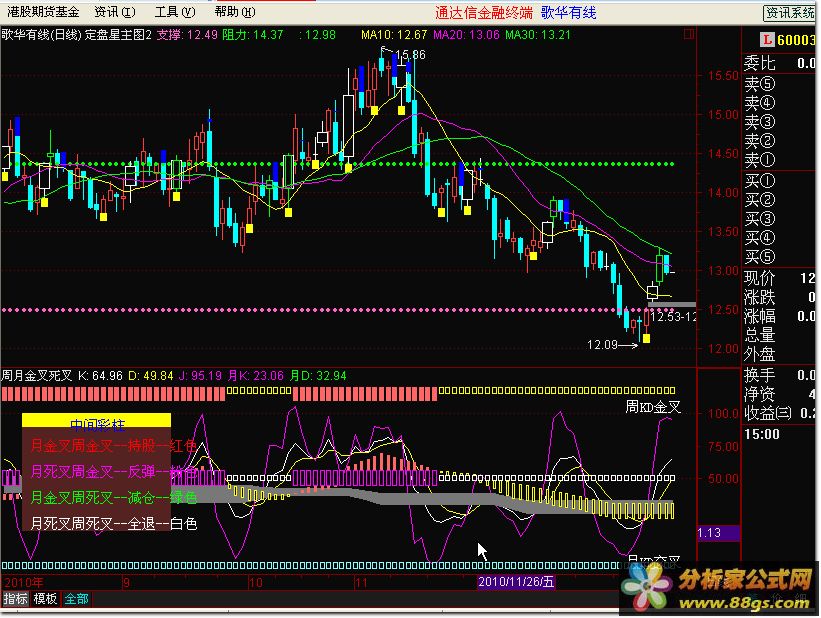Switch to the 全部 tab
Viewport: 821px width, 618px height.
[x=76, y=599]
